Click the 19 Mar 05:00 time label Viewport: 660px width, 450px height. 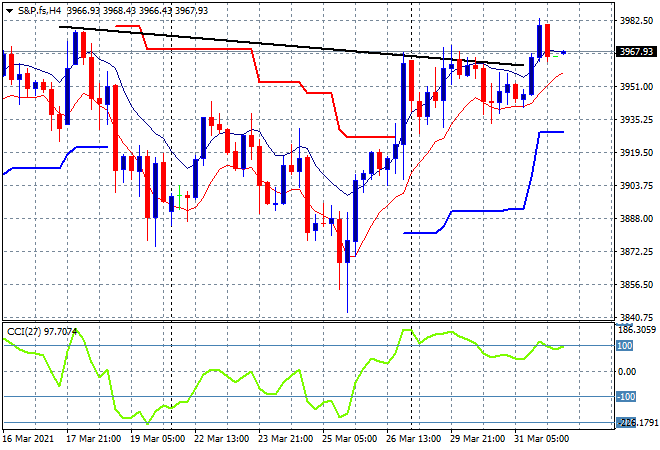(157, 439)
